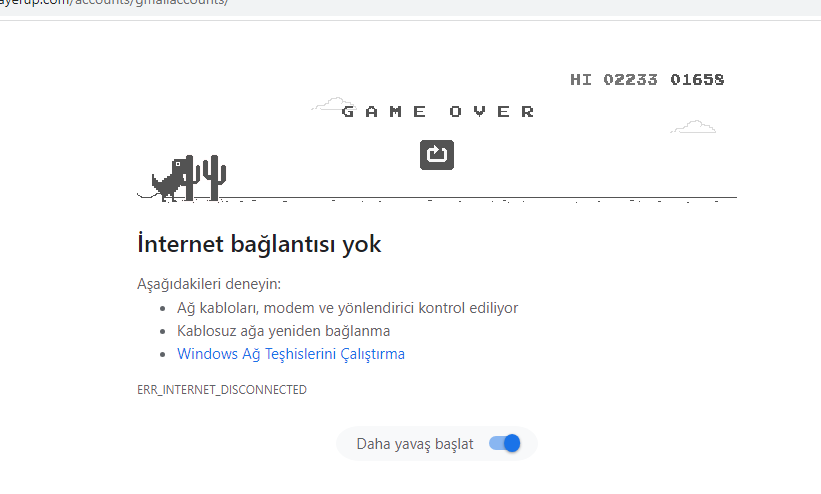This screenshot has width=821, height=494.
Task: Click the GAME OVER text
Action: [x=438, y=112]
